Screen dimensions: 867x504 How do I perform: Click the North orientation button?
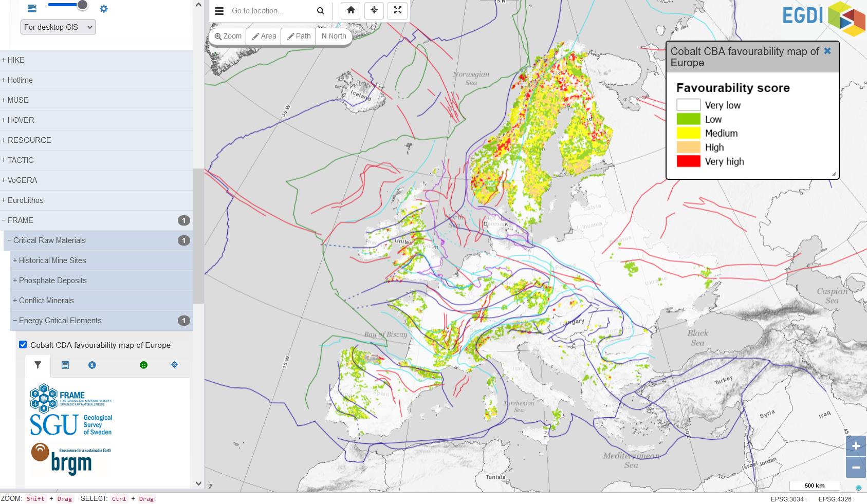[x=334, y=36]
